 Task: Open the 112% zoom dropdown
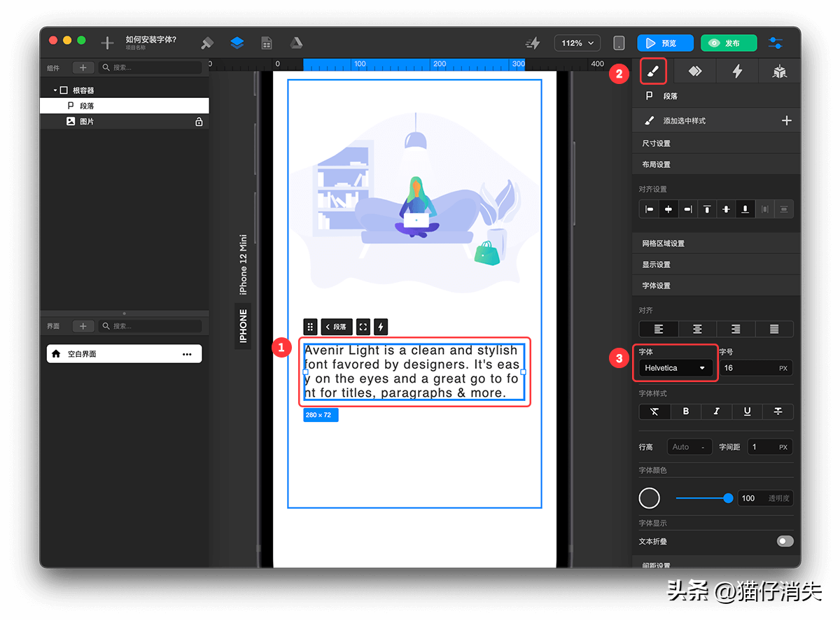tap(577, 43)
